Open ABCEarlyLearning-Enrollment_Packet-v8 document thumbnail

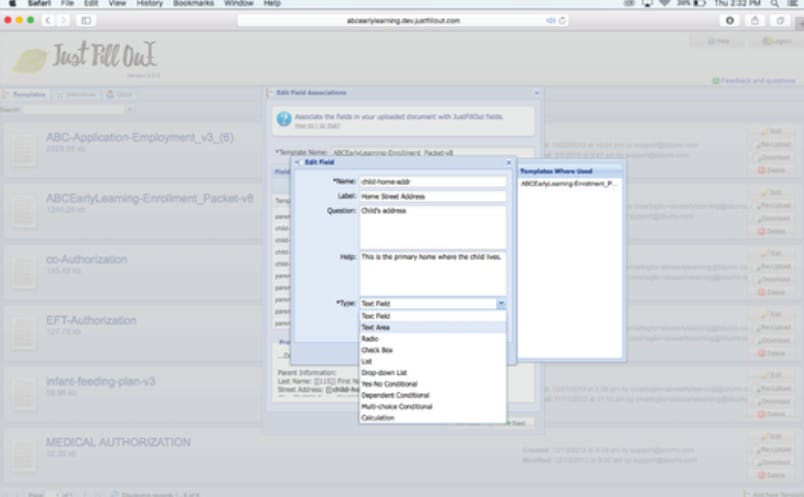(x=24, y=210)
